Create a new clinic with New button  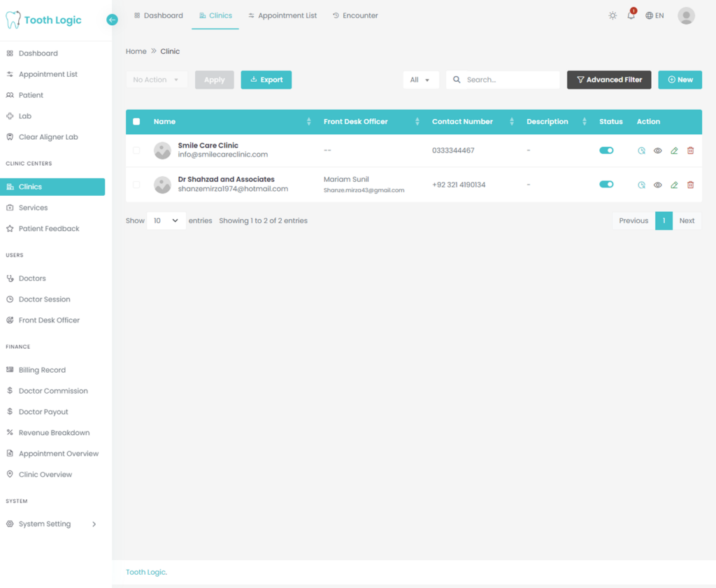680,80
